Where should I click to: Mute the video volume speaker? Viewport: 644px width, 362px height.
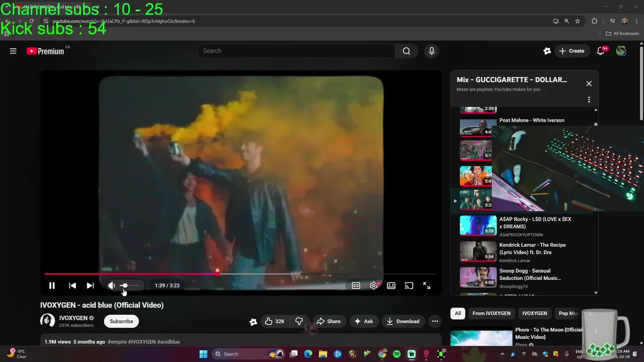tap(111, 286)
